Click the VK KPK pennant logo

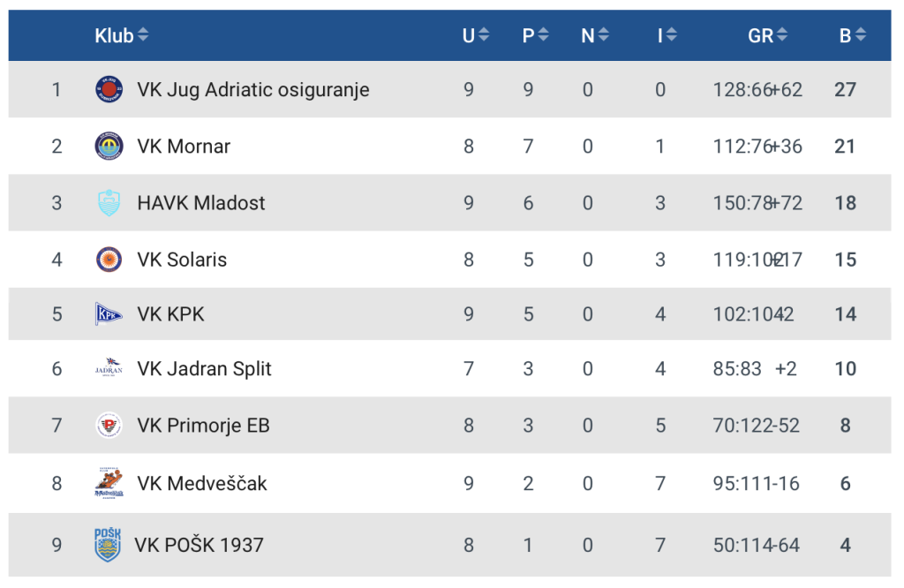click(109, 313)
